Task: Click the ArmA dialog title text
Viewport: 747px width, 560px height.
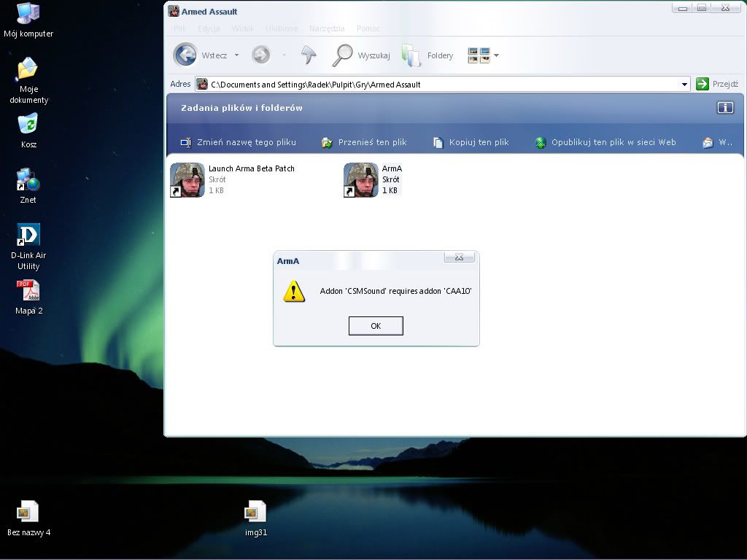Action: point(288,261)
